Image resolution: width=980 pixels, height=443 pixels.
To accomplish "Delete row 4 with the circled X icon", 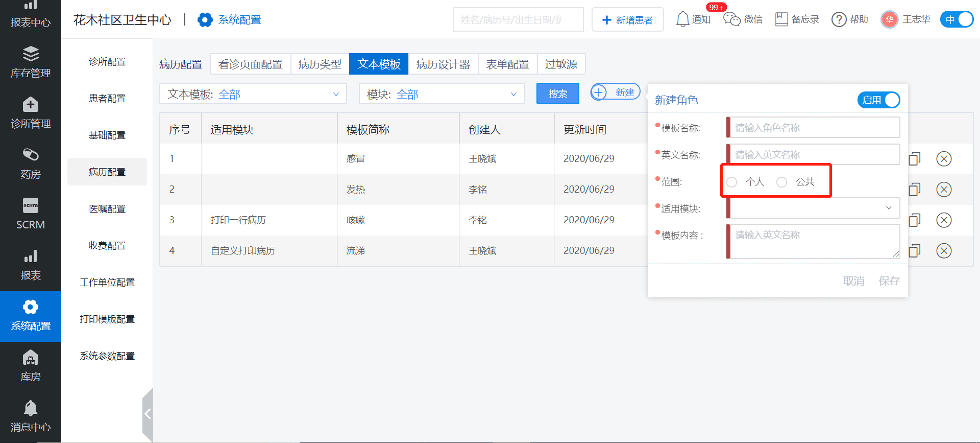I will pos(944,251).
